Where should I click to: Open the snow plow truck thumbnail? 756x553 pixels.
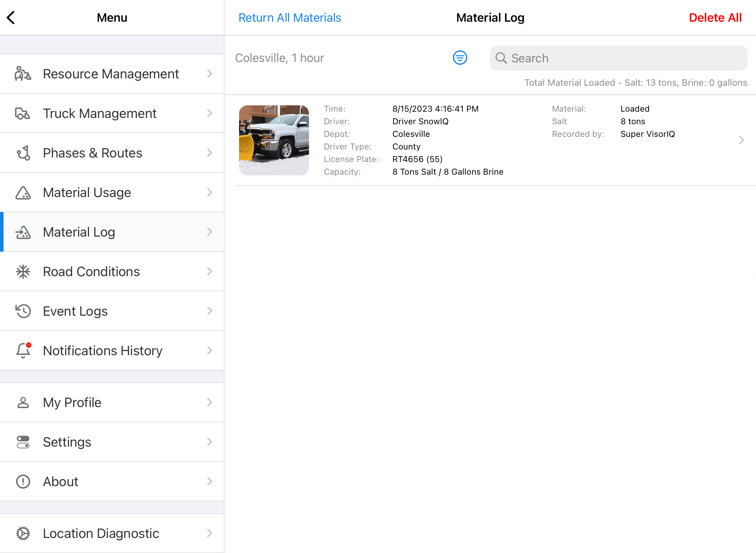[x=274, y=140]
